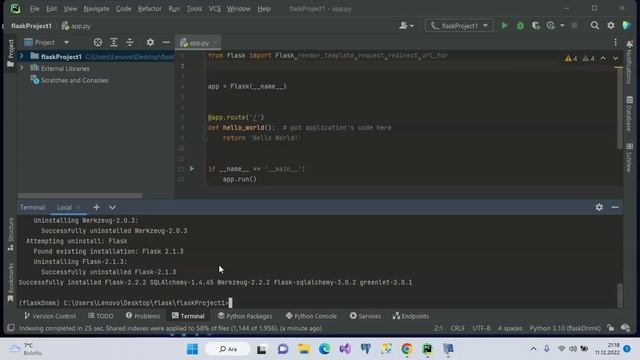Expand the flaskProject1 folder

click(22, 56)
